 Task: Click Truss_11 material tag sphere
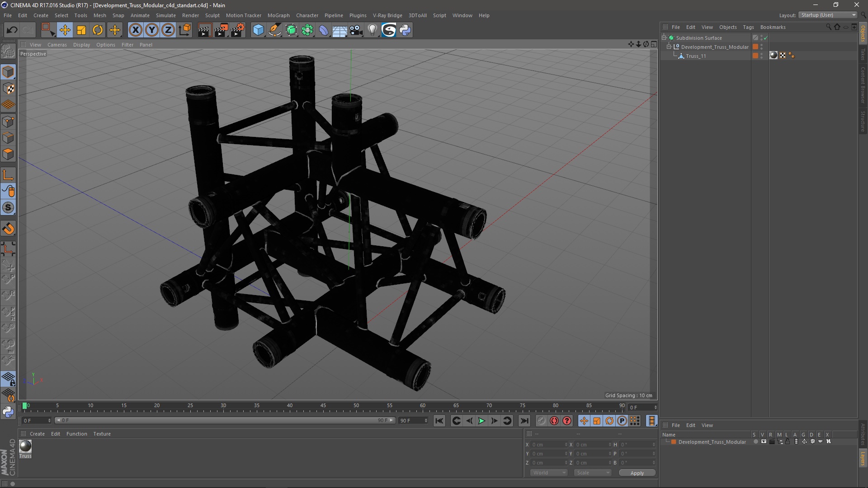(x=774, y=56)
